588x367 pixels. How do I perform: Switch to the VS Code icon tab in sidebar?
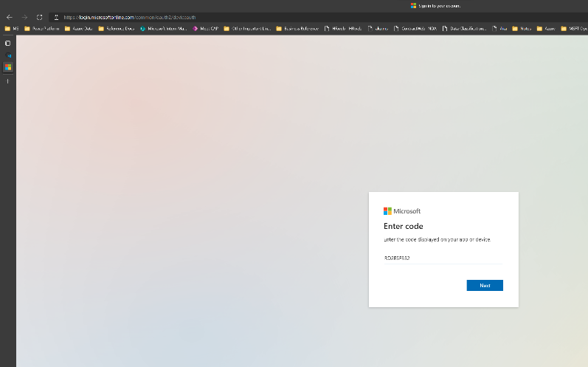pyautogui.click(x=8, y=55)
